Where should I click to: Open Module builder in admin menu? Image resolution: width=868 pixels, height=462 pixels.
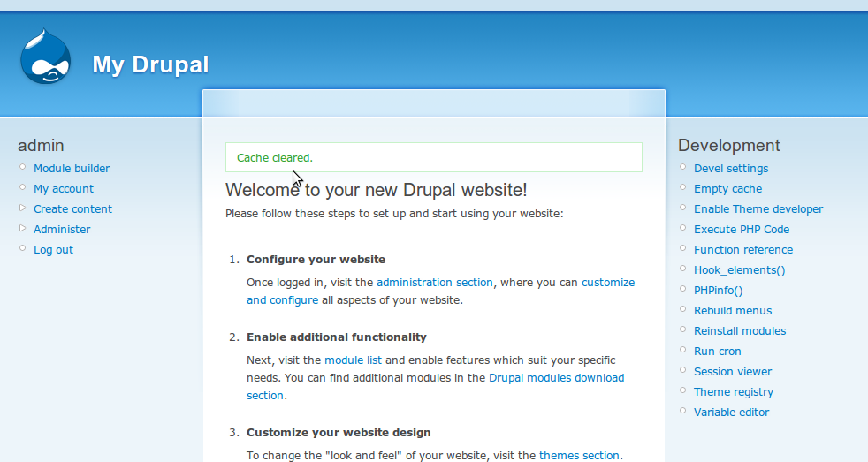(x=72, y=168)
